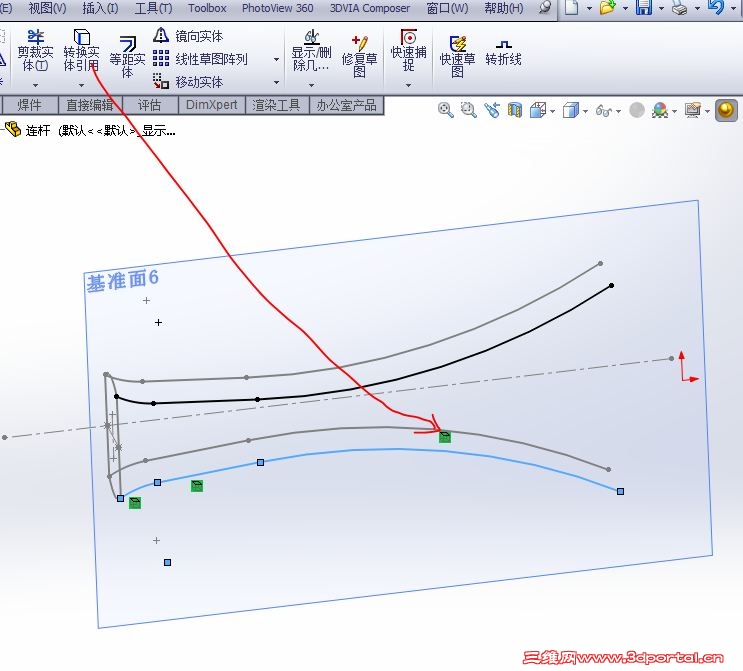Select blue spline endpoint at right end

click(620, 491)
